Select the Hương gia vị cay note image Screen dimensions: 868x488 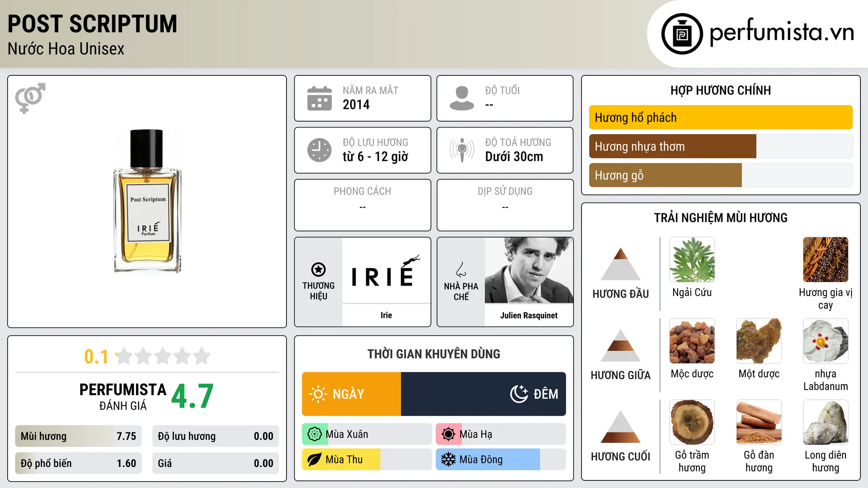(x=826, y=260)
